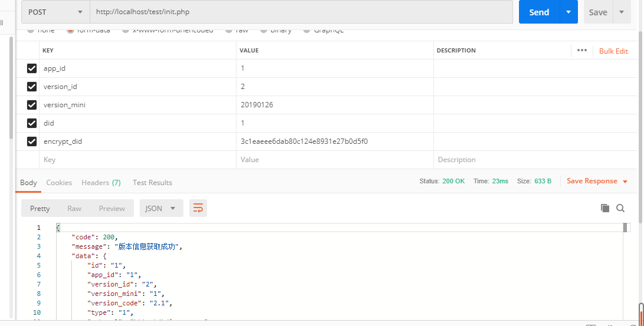Uncheck the did parameter checkbox
Viewport: 644px width, 326px height.
(32, 123)
